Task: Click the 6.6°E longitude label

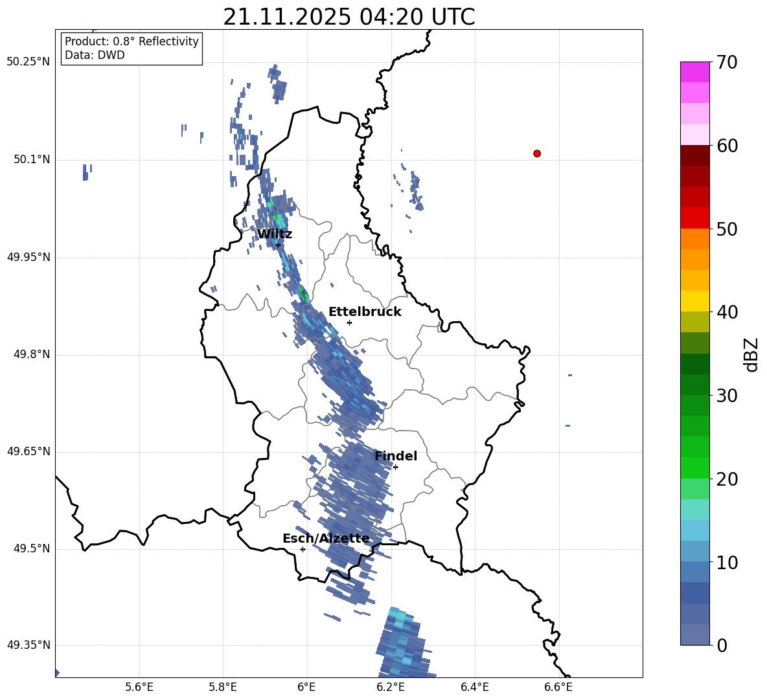Action: (x=558, y=687)
